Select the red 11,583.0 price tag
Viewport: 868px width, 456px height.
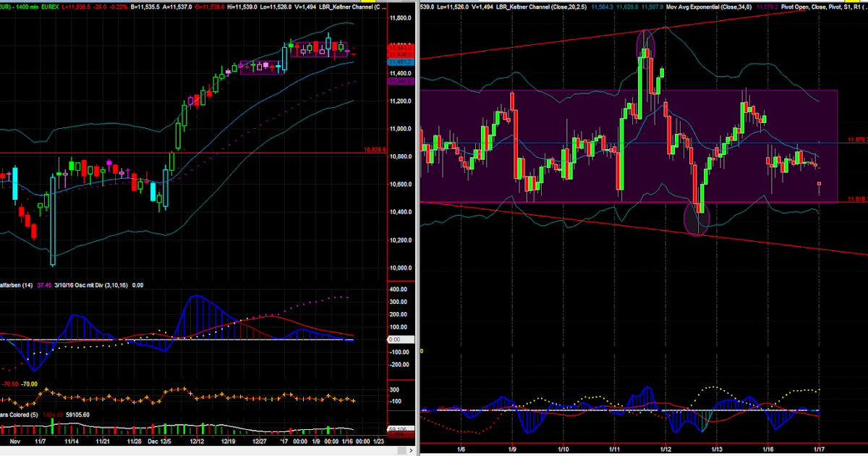[401, 48]
